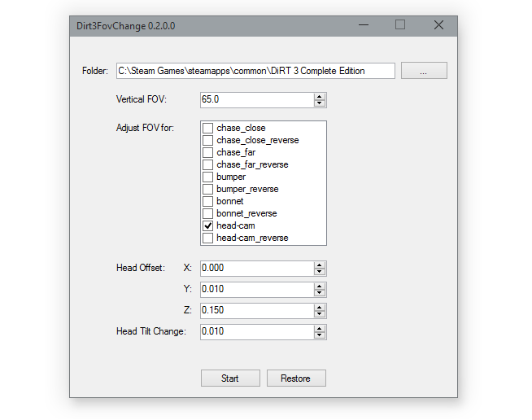Image resolution: width=532 pixels, height=420 pixels.
Task: Click the Head Tilt Change: label
Action: [x=151, y=331]
